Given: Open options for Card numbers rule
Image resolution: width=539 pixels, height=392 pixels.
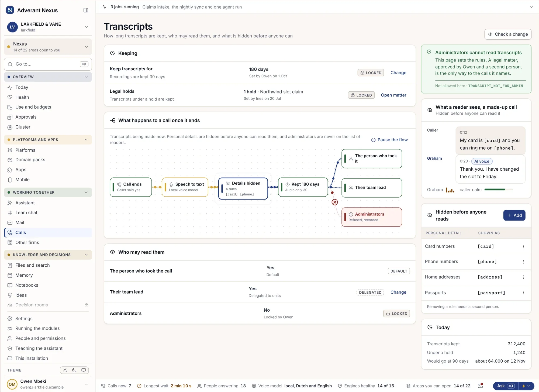Looking at the screenshot, I should click(x=523, y=246).
